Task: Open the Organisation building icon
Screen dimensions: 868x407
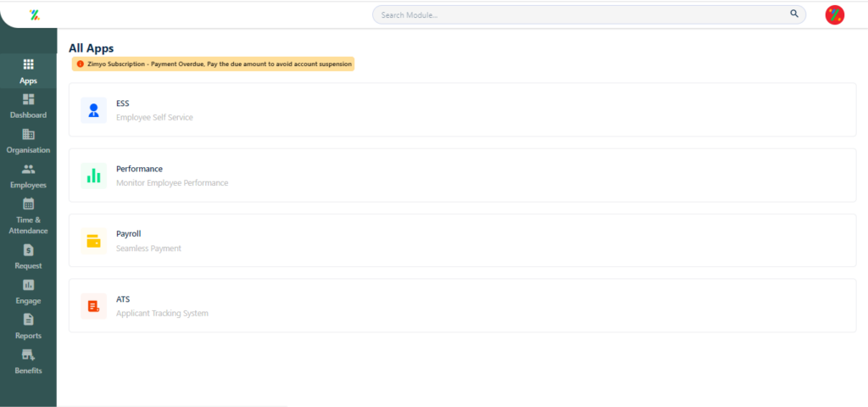Action: [28, 134]
